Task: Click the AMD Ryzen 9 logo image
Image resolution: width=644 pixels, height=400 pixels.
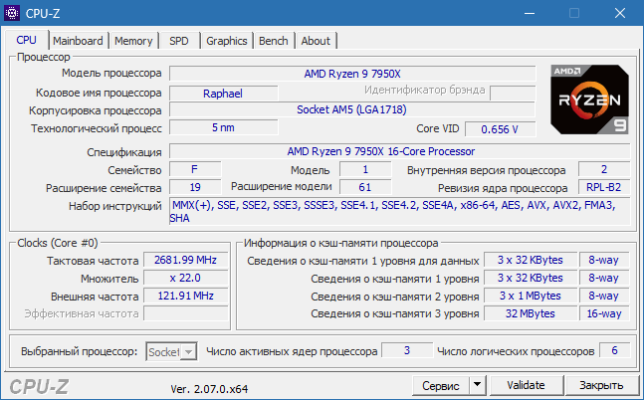Action: click(589, 99)
